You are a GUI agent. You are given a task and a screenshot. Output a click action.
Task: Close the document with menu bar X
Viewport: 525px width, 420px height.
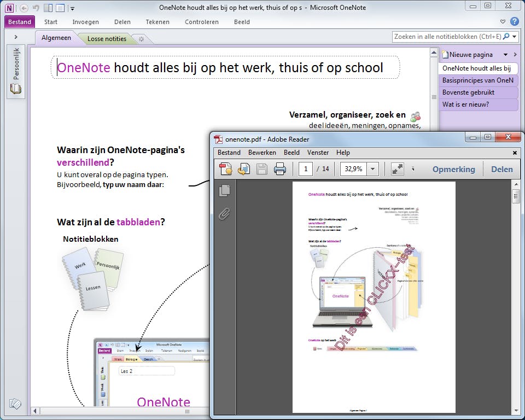tap(515, 153)
